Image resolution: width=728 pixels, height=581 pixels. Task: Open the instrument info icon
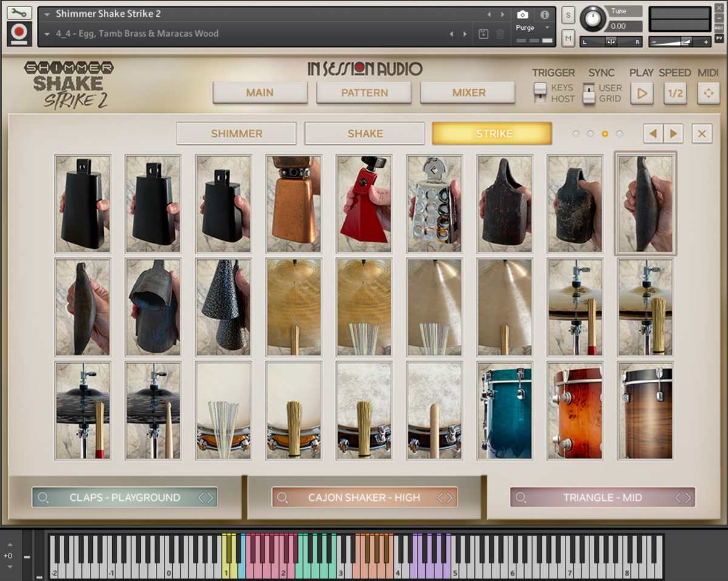[544, 15]
